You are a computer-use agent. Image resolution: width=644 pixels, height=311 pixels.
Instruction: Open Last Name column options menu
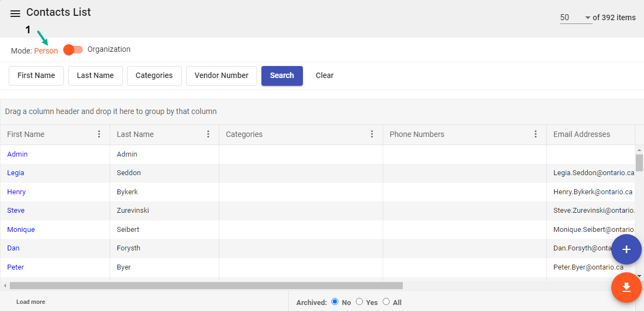pos(208,134)
